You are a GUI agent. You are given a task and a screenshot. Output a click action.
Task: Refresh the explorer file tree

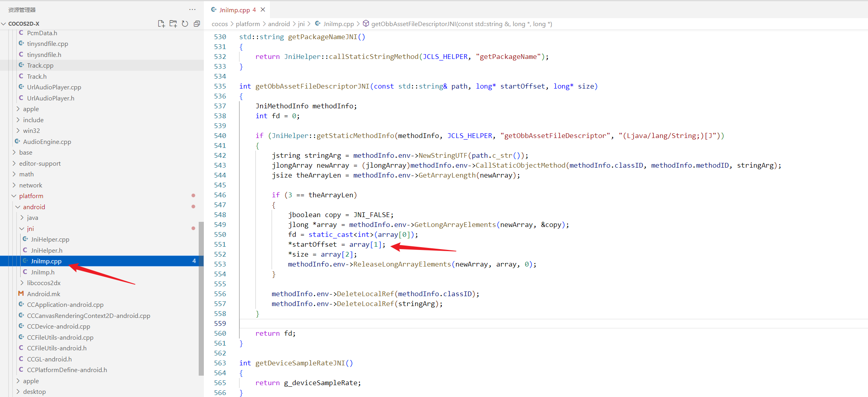tap(185, 24)
